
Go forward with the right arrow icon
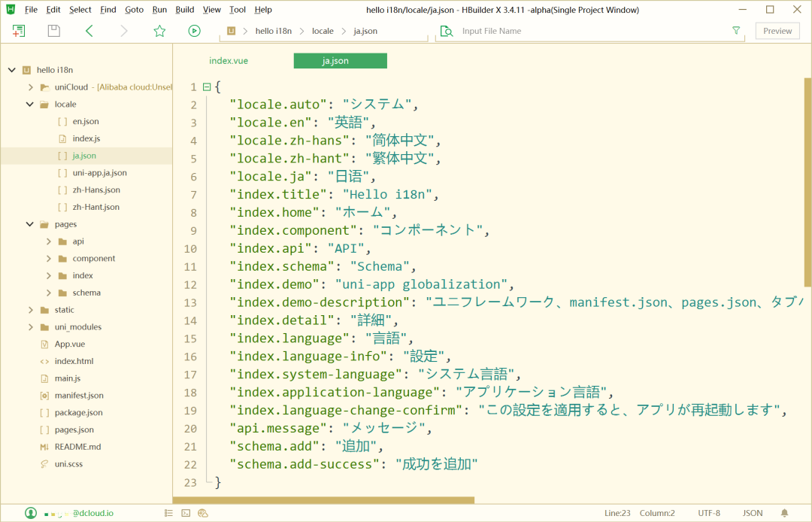point(124,31)
